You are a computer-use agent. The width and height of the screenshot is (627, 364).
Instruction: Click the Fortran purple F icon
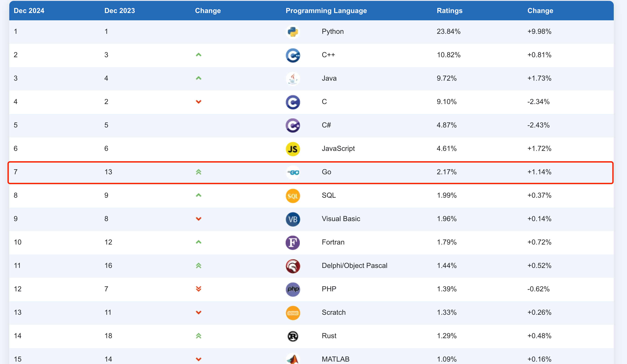(x=293, y=243)
